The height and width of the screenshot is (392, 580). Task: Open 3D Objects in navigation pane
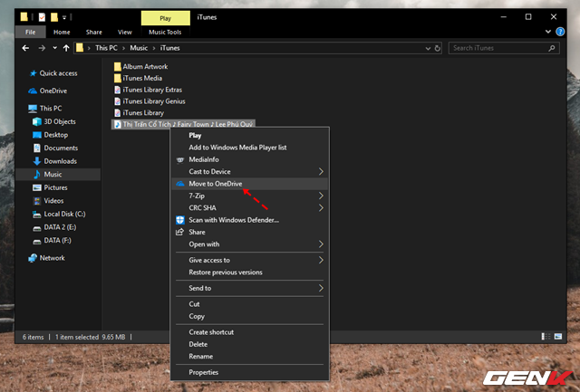61,121
